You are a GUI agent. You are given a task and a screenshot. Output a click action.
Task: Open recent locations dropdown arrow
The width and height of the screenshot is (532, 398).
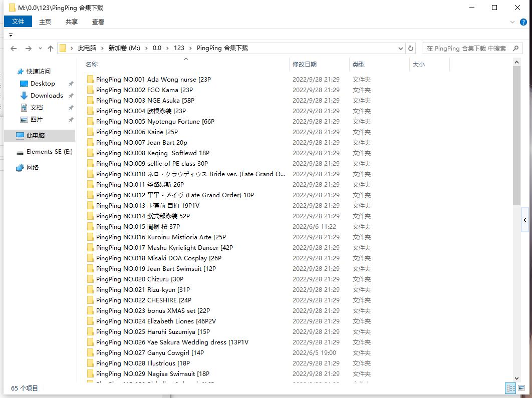pyautogui.click(x=40, y=49)
